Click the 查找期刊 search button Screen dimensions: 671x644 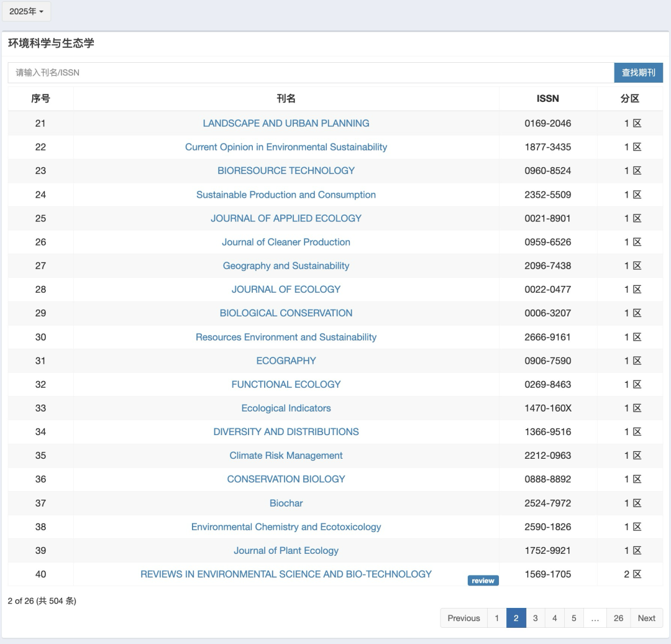click(x=638, y=73)
